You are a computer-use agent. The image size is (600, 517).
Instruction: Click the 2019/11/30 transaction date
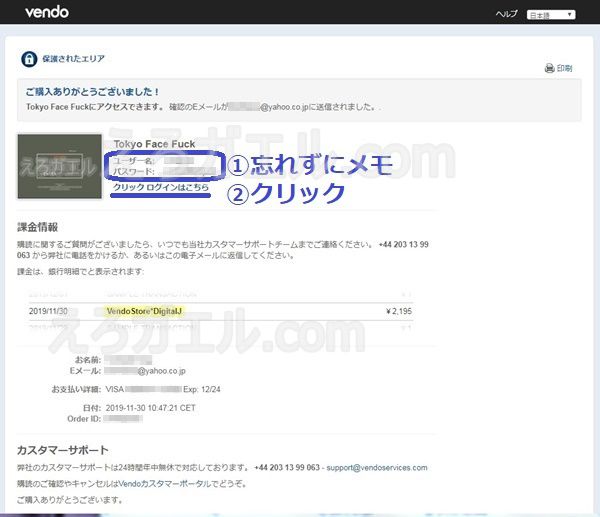[50, 311]
